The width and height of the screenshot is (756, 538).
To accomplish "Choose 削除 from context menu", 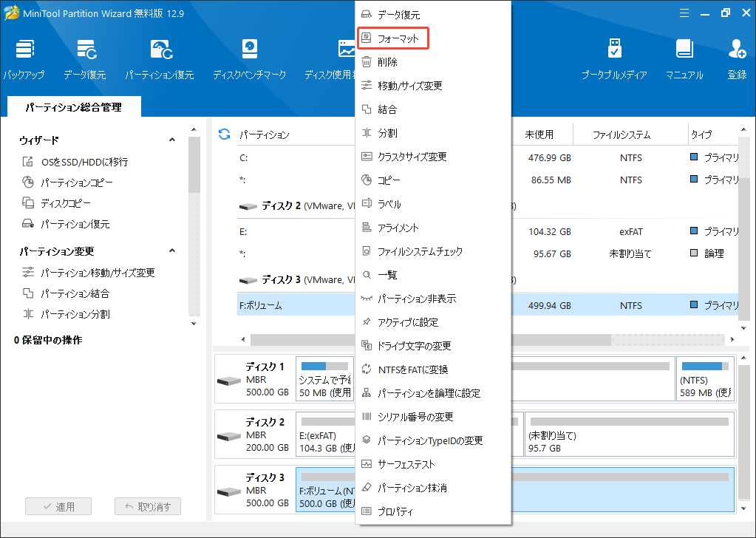I will coord(433,62).
